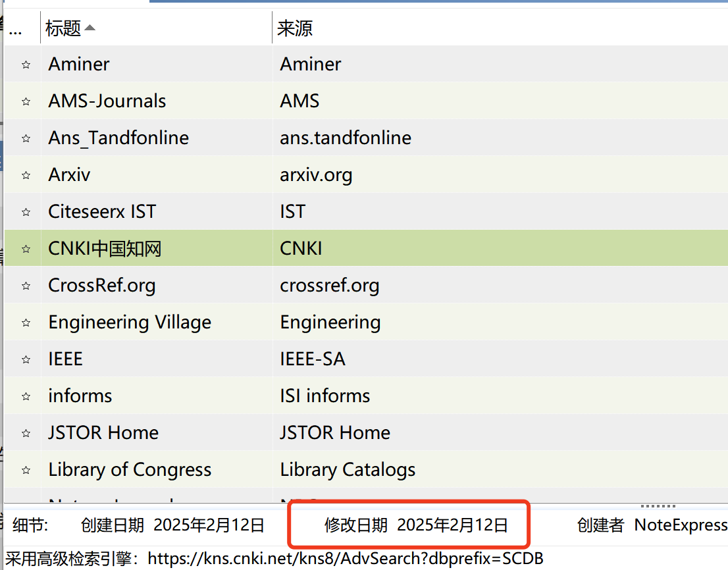Sort list by 标题 column header
Screen dimensions: 728x570
(x=156, y=28)
